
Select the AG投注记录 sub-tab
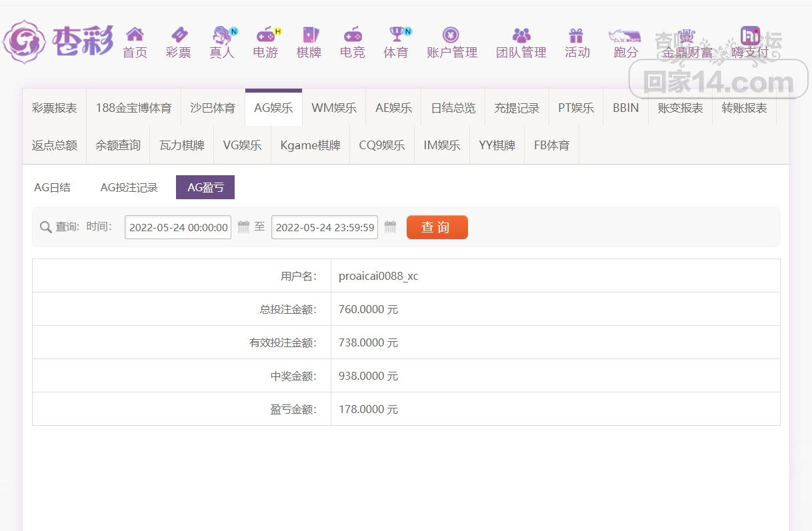coord(129,188)
